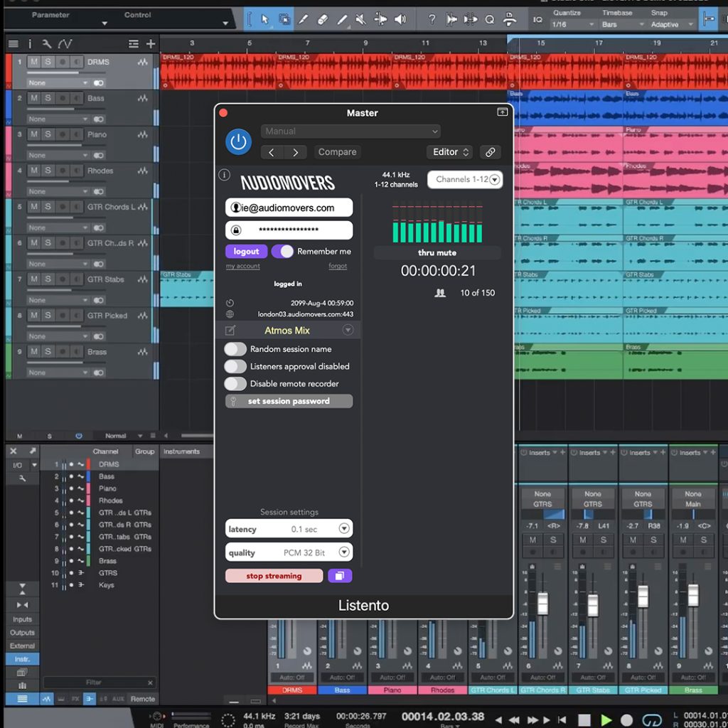Click the wrench icon in the channel list panel
The width and height of the screenshot is (728, 728).
click(x=22, y=478)
